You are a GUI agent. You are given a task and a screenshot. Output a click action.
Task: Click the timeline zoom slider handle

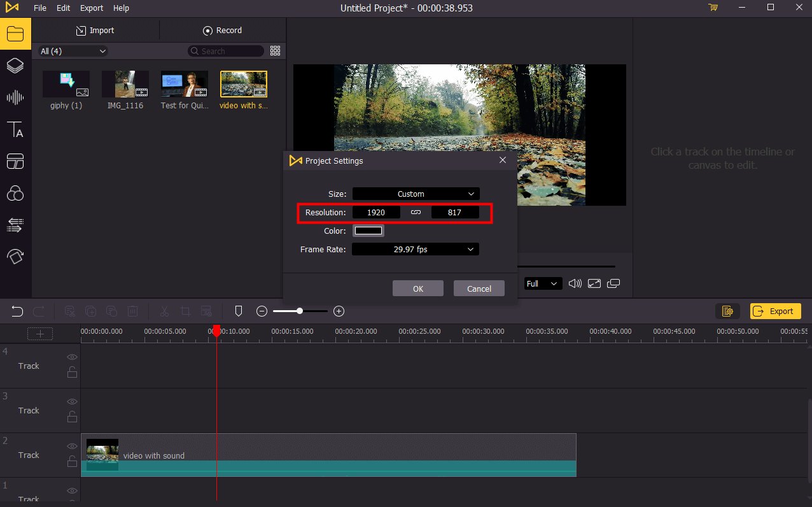click(300, 311)
